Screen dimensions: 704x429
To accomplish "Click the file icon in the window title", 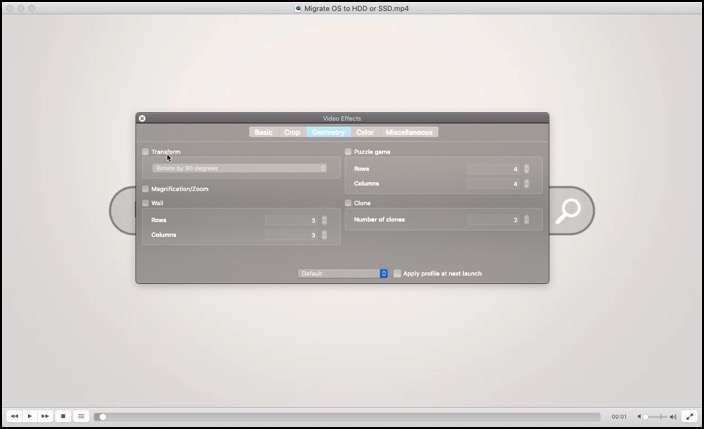I will coord(298,8).
